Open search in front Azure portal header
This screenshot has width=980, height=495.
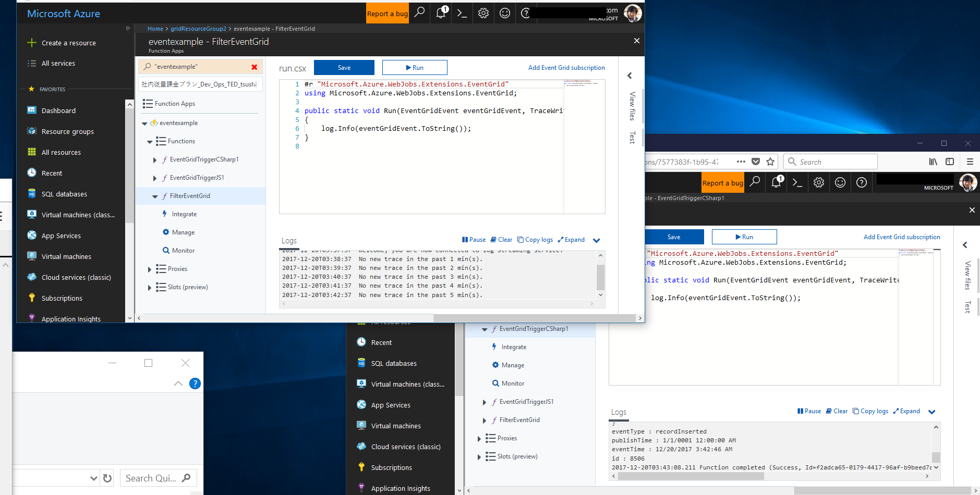pyautogui.click(x=419, y=13)
